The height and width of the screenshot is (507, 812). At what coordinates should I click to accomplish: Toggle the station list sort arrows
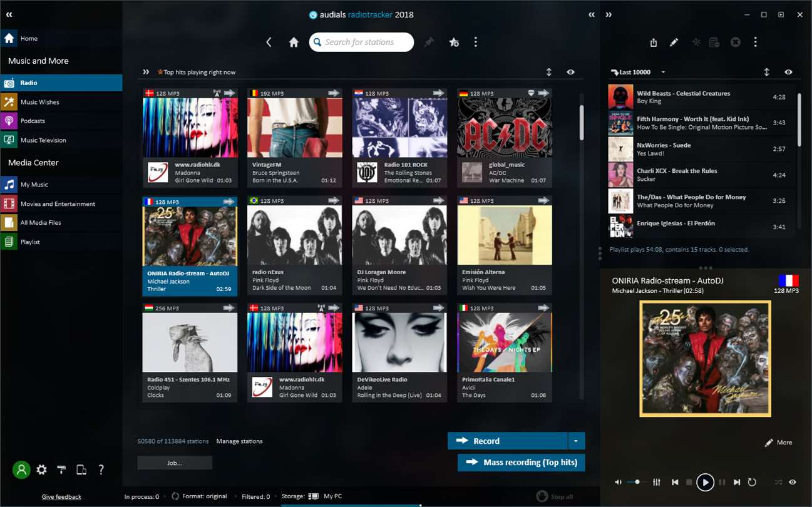click(x=549, y=72)
